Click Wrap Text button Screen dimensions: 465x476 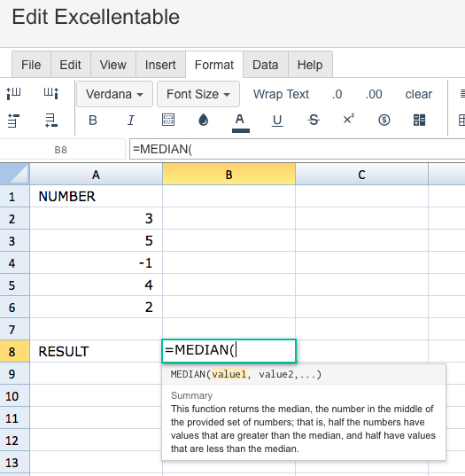(x=281, y=94)
